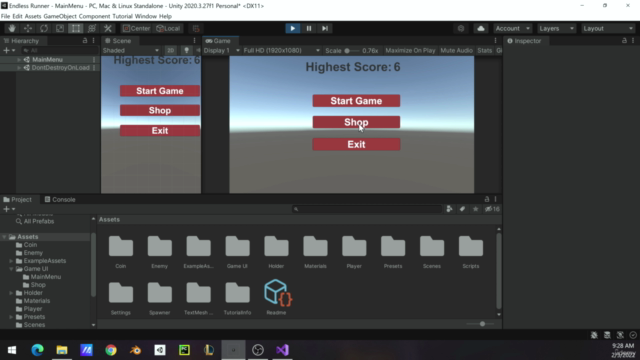640x360 pixels.
Task: Expand the ExampleAssets folder in tree
Action: [11, 261]
